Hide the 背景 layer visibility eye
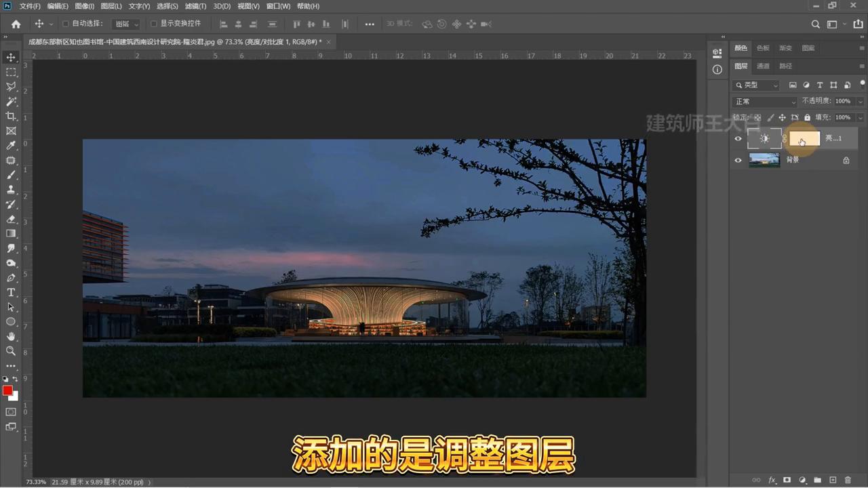 (738, 160)
